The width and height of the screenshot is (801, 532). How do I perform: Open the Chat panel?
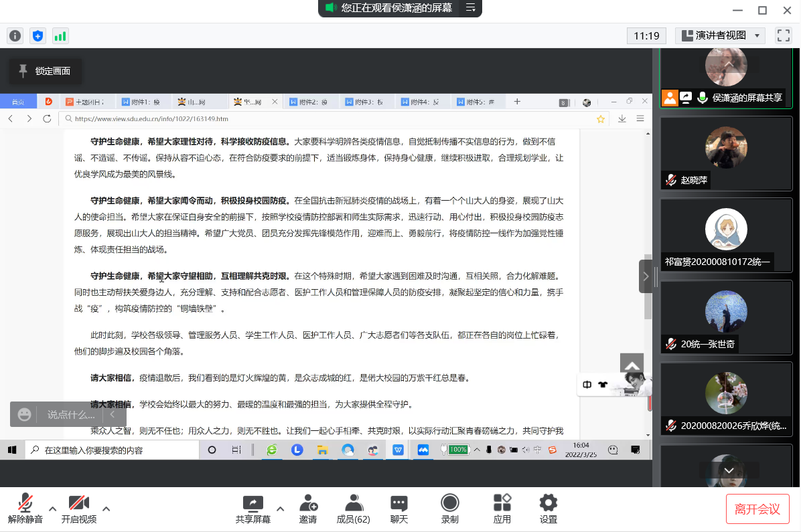(x=399, y=509)
